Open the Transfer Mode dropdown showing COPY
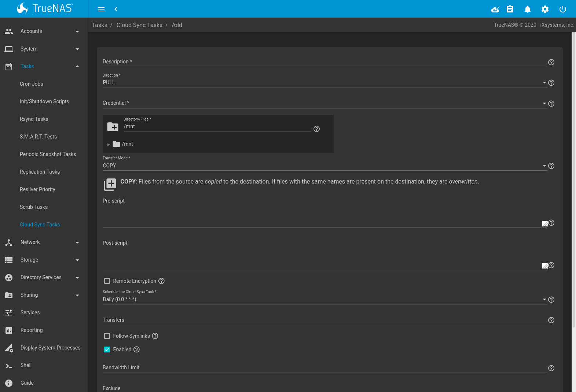This screenshot has width=576, height=392. 325,166
